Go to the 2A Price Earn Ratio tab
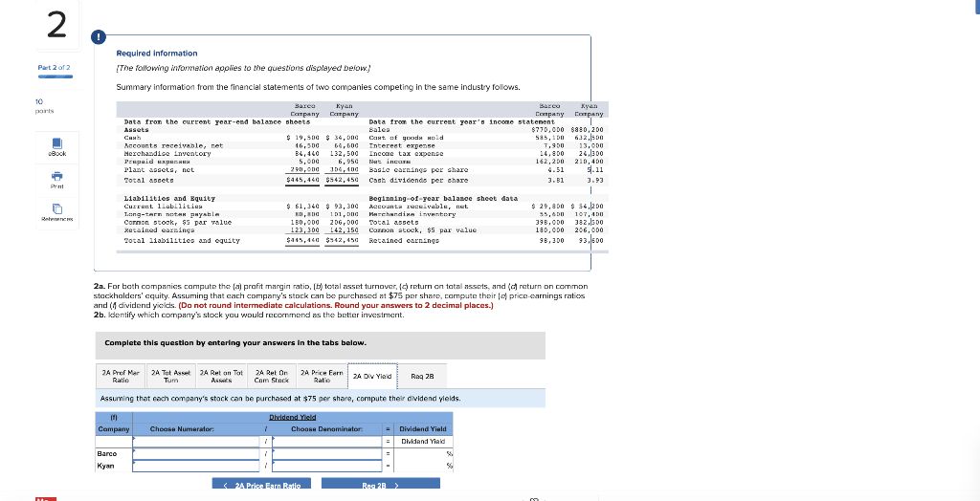Image resolution: width=980 pixels, height=501 pixels. [x=322, y=376]
